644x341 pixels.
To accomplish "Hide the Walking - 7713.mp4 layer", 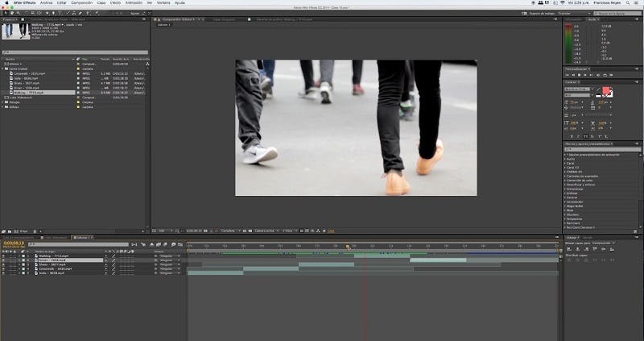I will point(3,256).
